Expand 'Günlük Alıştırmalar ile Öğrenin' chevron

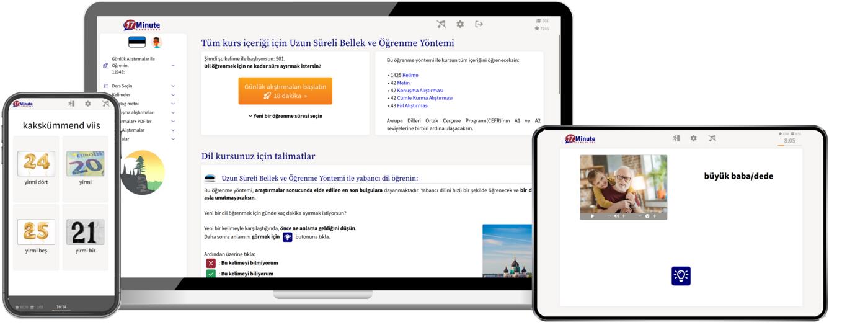coord(173,65)
